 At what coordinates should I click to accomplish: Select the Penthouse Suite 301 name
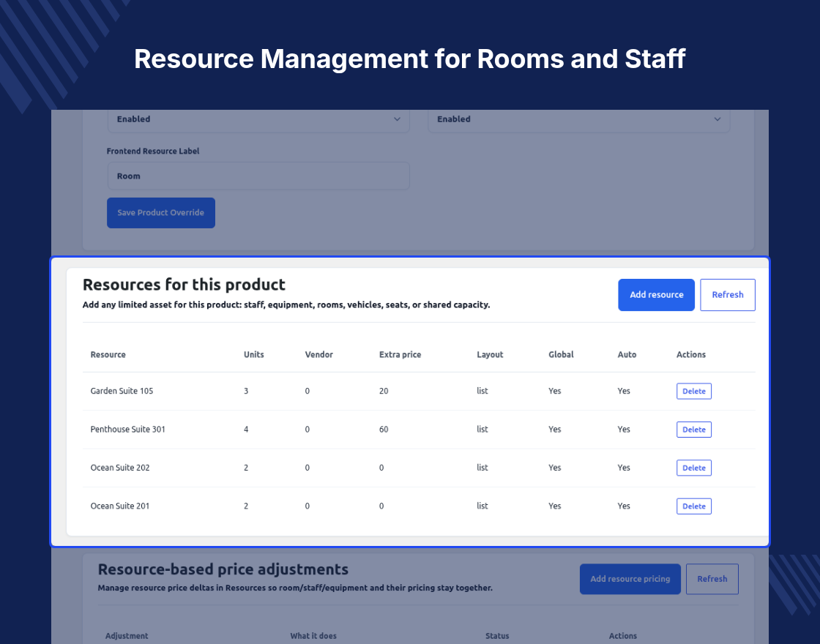[x=127, y=429]
